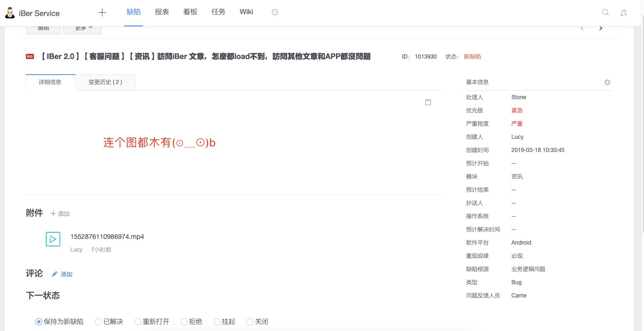644x331 pixels.
Task: Play the 1552876110986974.mp4 attachment icon
Action: coord(53,239)
